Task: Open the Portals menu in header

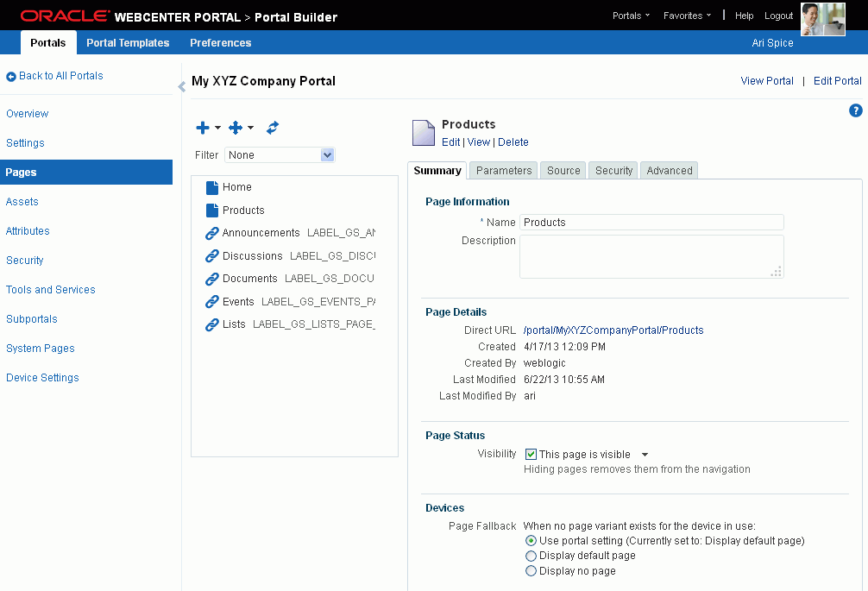Action: (631, 16)
